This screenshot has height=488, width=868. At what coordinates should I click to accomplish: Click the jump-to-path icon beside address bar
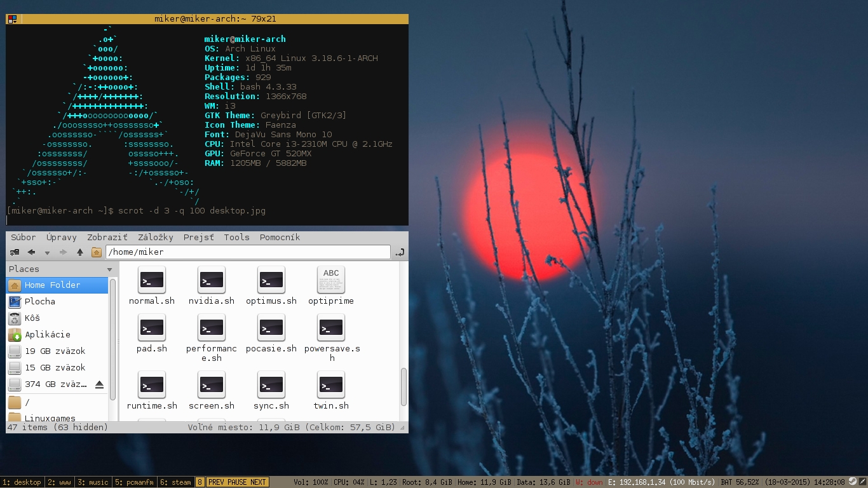(x=400, y=252)
